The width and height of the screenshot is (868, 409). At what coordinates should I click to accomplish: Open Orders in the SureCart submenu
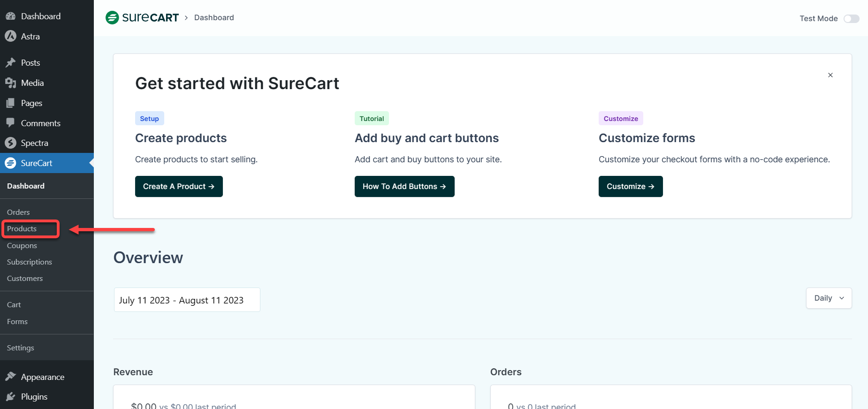(18, 212)
